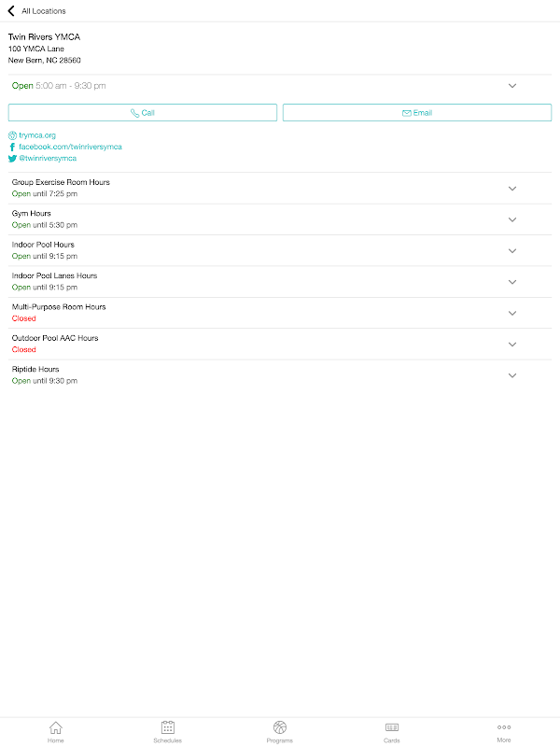Select the Riptide Hours title
Image resolution: width=560 pixels, height=747 pixels.
coord(35,369)
